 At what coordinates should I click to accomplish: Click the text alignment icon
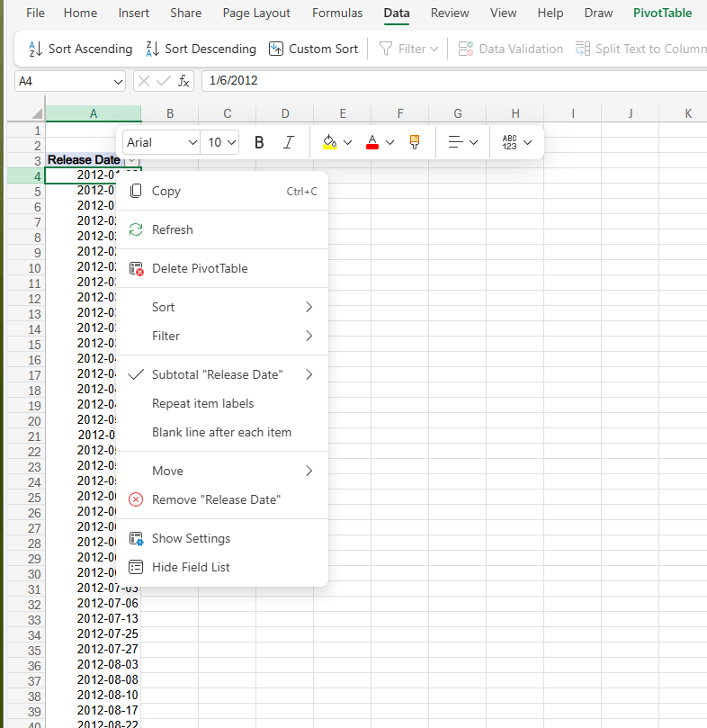455,142
